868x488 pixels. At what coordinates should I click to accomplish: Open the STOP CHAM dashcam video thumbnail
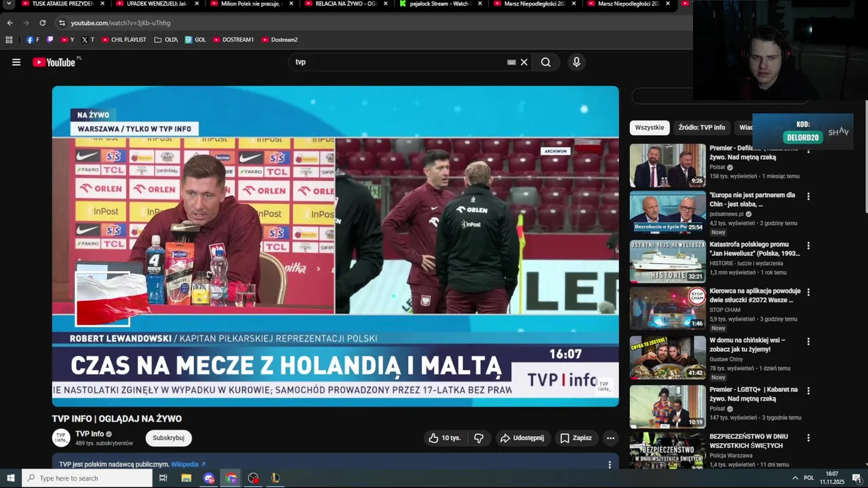click(667, 308)
